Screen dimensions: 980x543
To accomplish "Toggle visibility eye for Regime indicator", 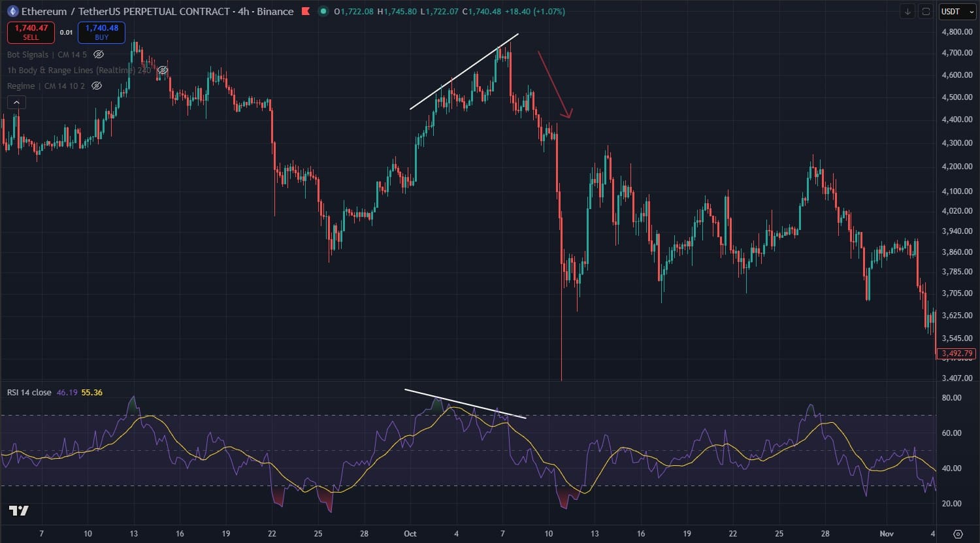I will [97, 86].
